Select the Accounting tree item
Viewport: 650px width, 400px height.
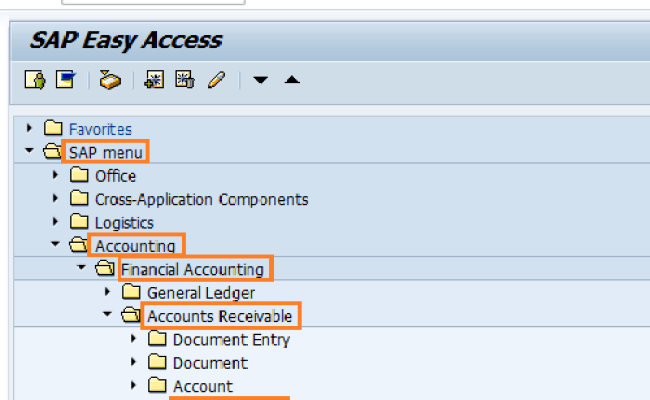[x=135, y=246]
